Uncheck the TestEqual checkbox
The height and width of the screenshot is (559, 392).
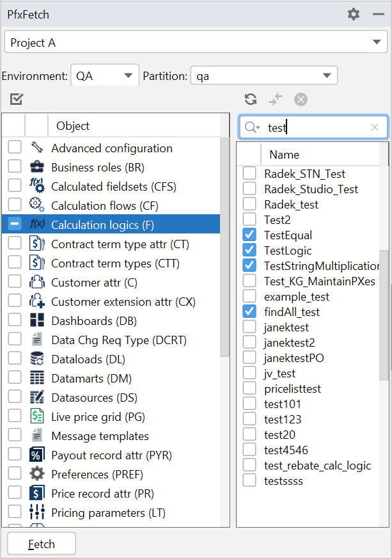(249, 235)
